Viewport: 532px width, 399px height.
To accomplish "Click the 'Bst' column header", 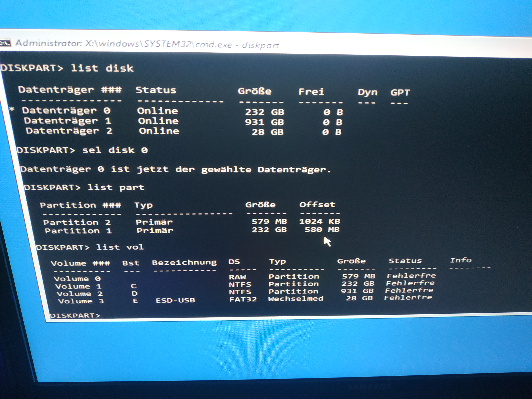I will 131,263.
